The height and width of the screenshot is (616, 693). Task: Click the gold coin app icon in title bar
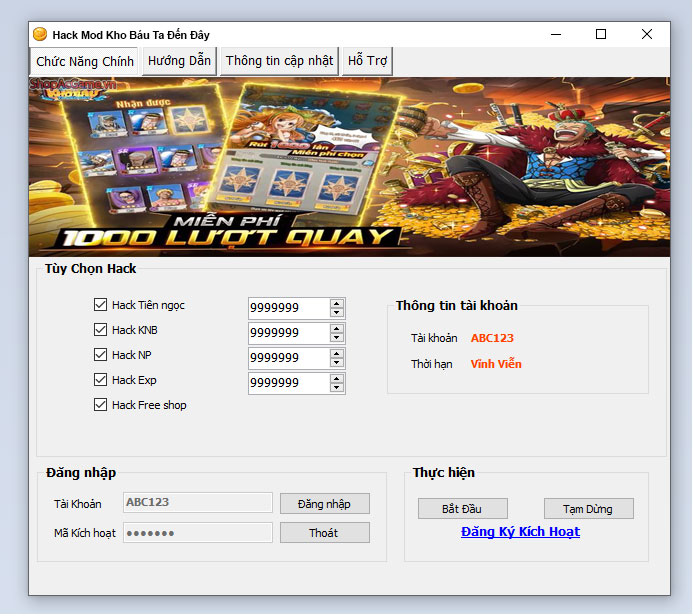tap(40, 34)
